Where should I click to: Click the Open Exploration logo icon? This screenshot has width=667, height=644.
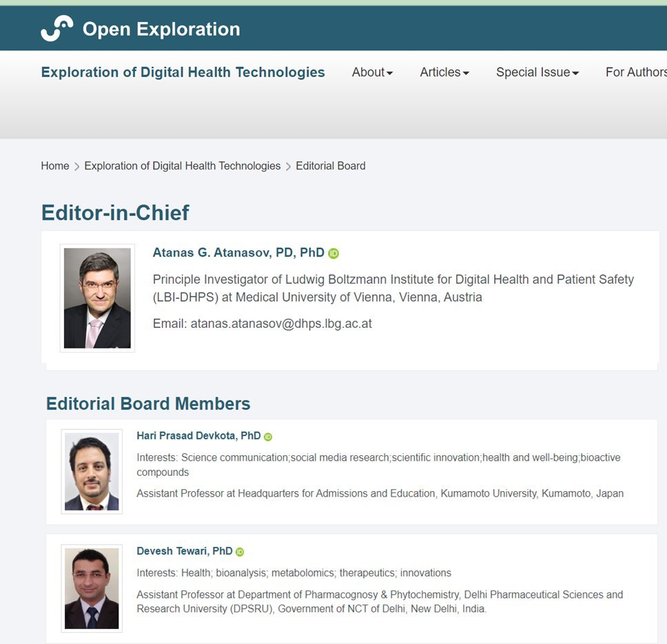pyautogui.click(x=57, y=28)
